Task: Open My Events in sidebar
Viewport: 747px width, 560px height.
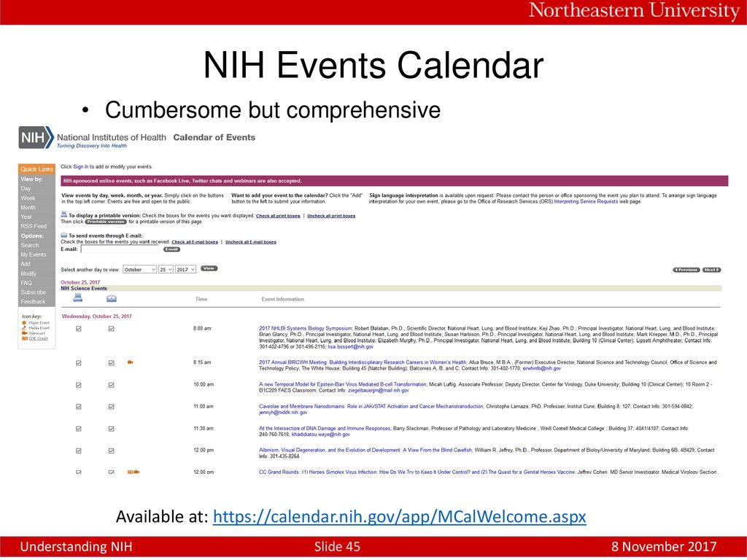Action: [x=34, y=254]
